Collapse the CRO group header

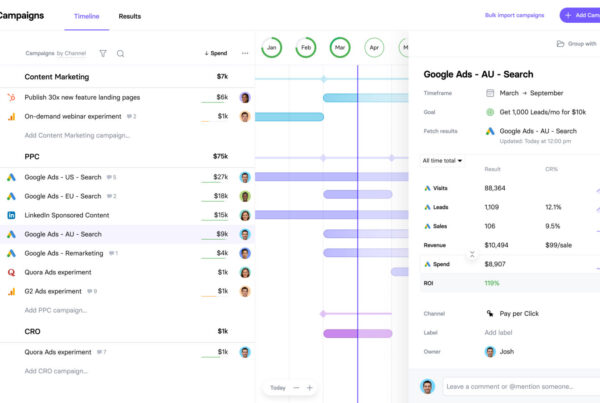click(32, 331)
